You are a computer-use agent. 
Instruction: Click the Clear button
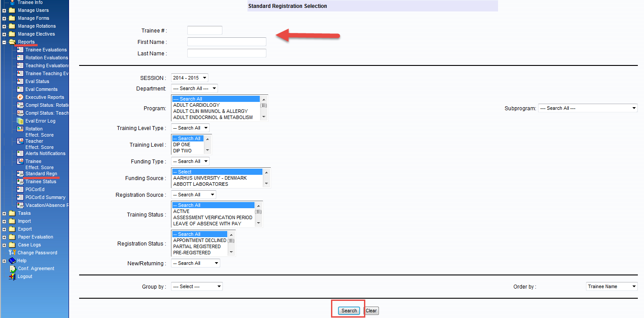(371, 311)
